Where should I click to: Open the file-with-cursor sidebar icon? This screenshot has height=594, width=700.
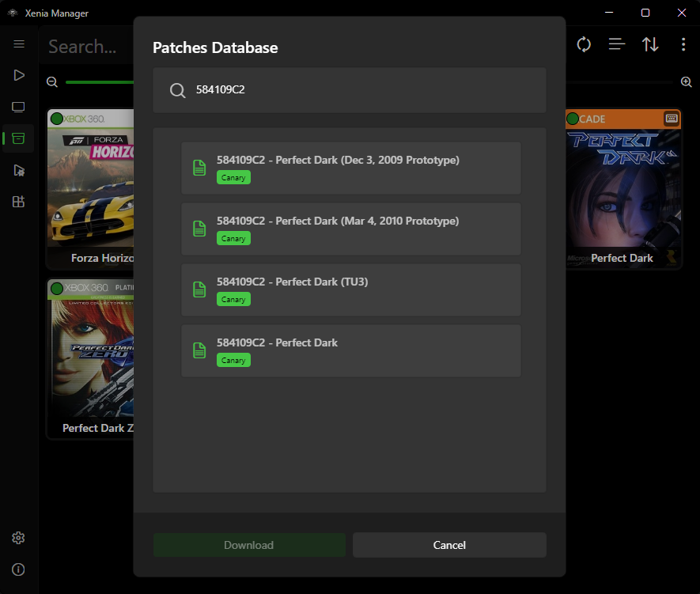(19, 170)
